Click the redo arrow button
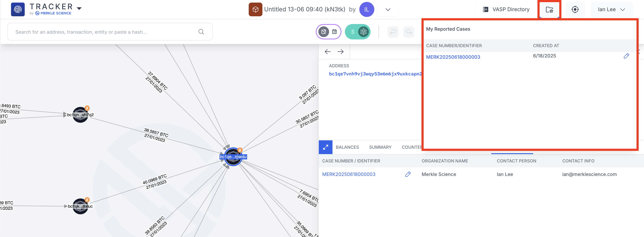The width and height of the screenshot is (644, 237). click(409, 32)
